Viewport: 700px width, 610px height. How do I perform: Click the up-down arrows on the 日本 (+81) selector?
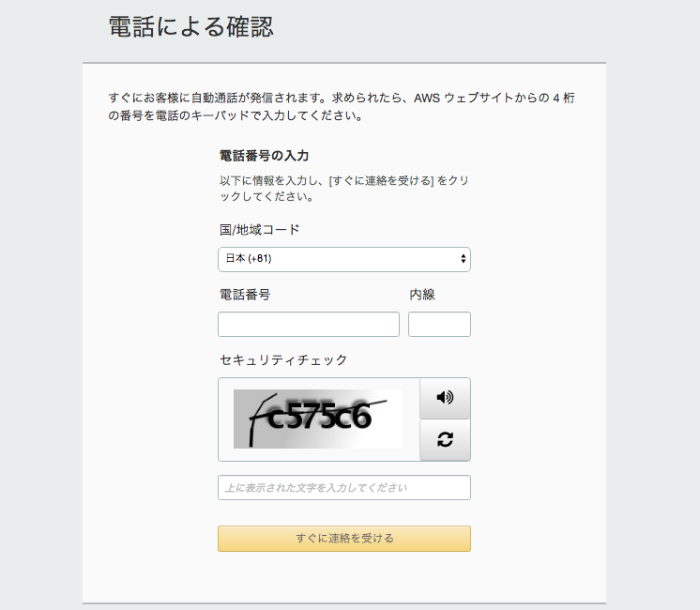click(463, 259)
